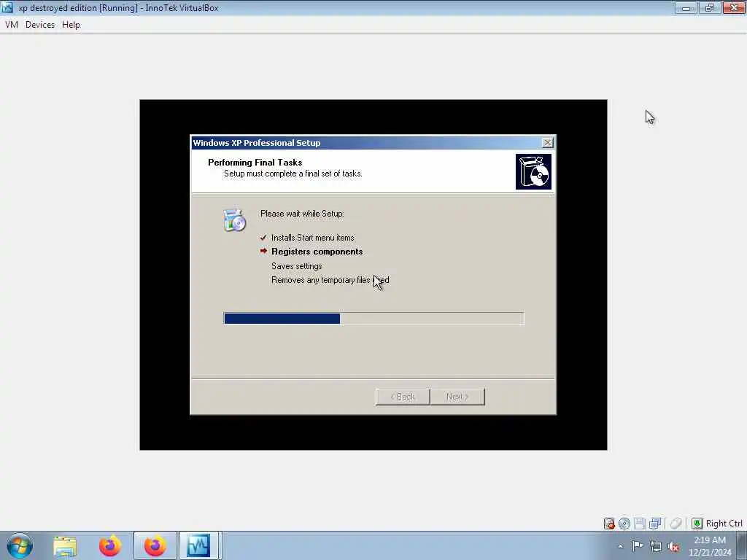Click VirtualBox floppy disk status icon
Image resolution: width=747 pixels, height=560 pixels.
(x=640, y=524)
